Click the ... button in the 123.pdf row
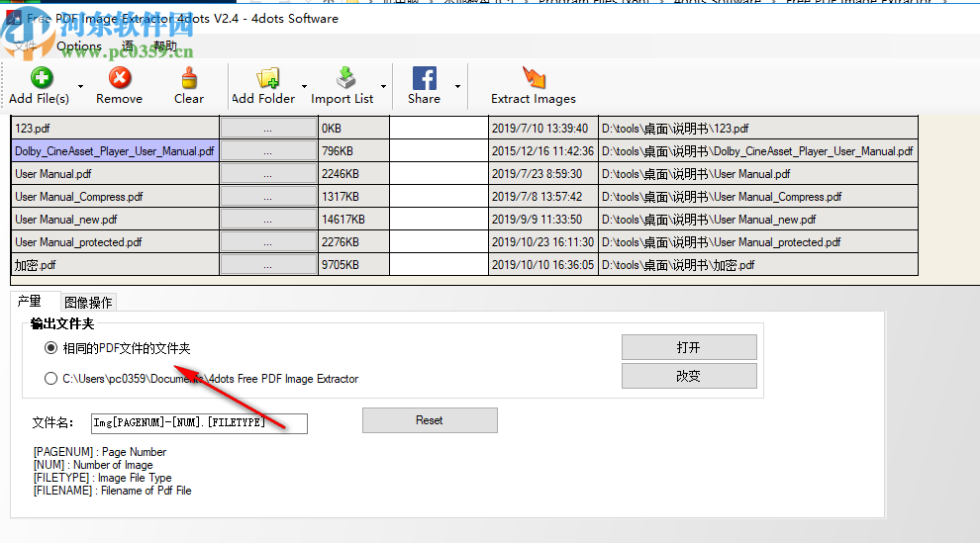Viewport: 980px width, 543px height. point(268,129)
